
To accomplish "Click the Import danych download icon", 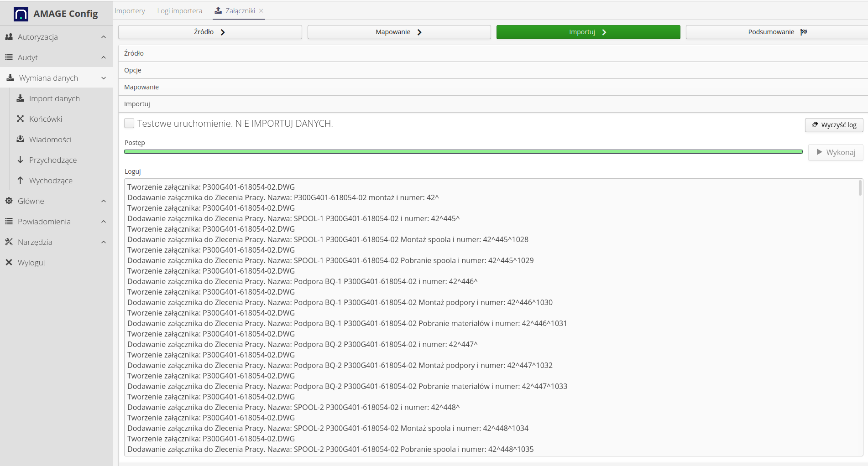I will point(21,98).
